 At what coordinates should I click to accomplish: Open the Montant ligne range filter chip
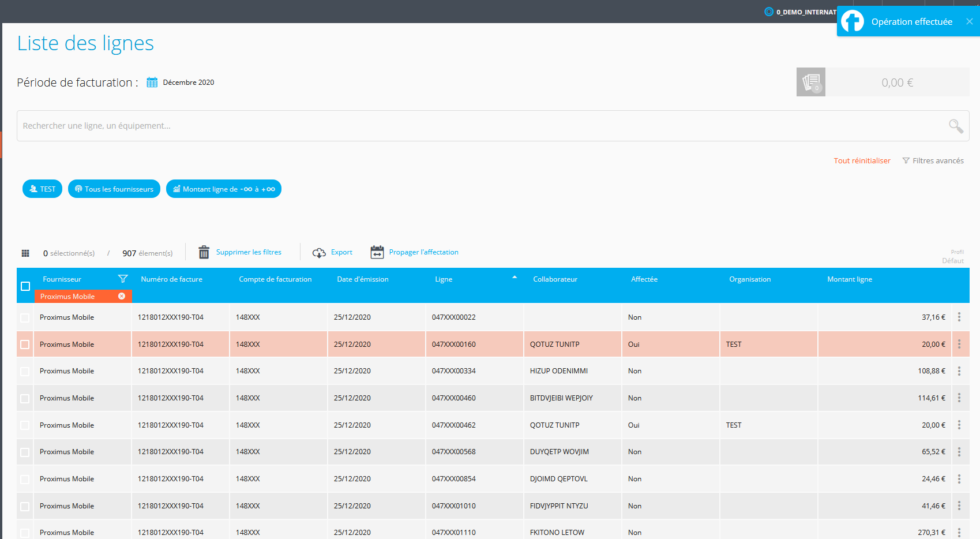click(224, 189)
